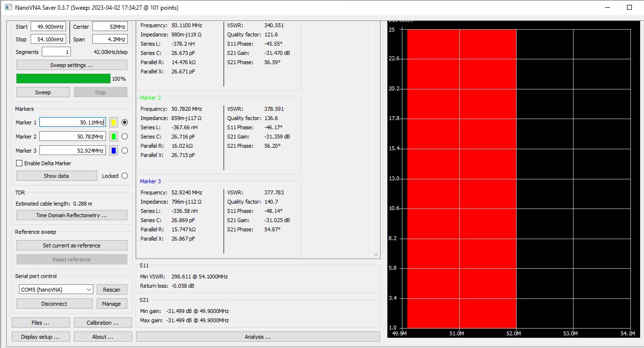Image resolution: width=644 pixels, height=348 pixels.
Task: Open Sweep settings dialog
Action: [71, 65]
